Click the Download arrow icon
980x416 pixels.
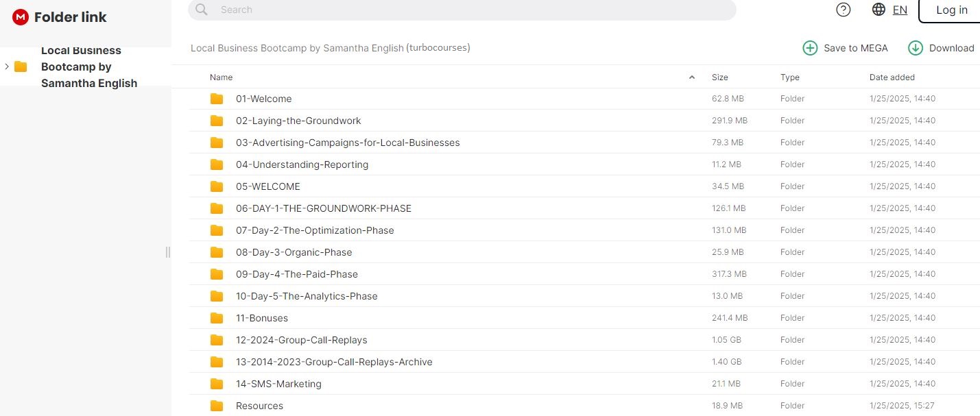916,48
